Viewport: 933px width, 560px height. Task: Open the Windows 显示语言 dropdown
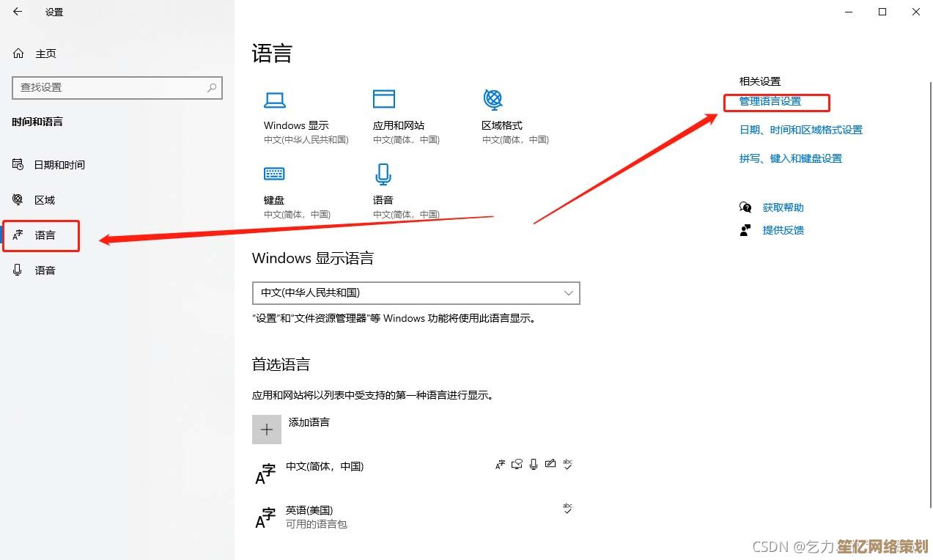coord(416,293)
